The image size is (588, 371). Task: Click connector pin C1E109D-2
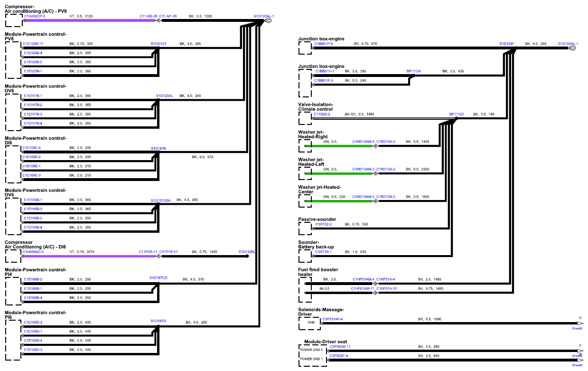[x=33, y=322]
